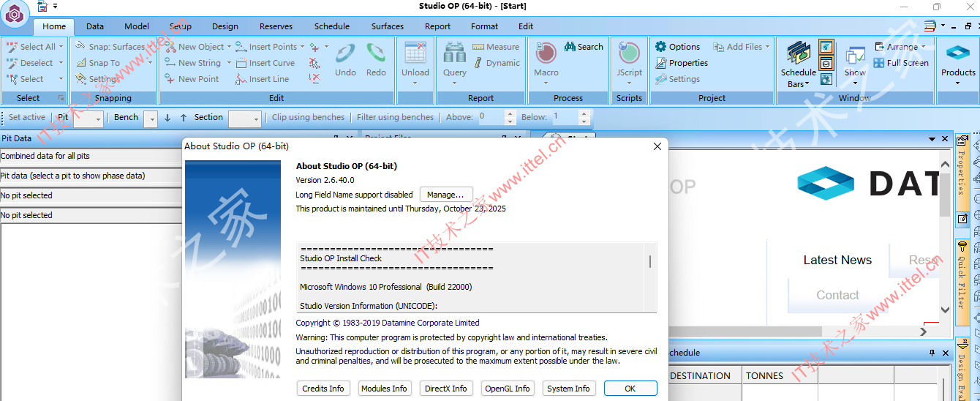Click the Measure ruler tool
Viewport: 980px width, 401px height.
point(496,47)
